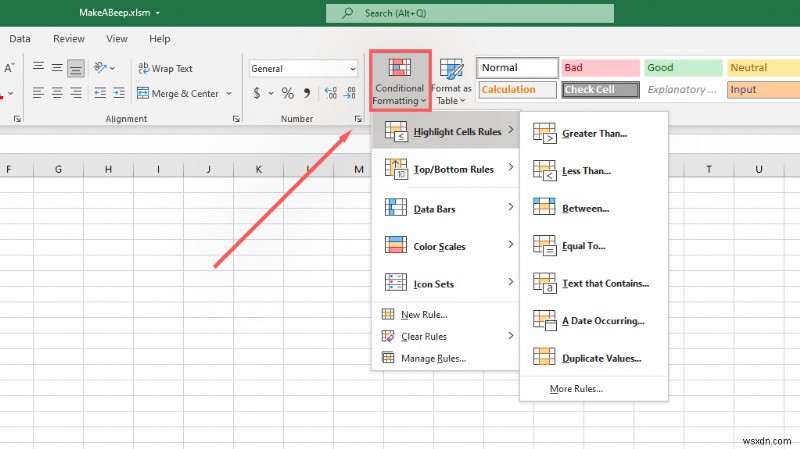Screen dimensions: 800x449
Task: Apply Check Cell style
Action: coord(601,90)
